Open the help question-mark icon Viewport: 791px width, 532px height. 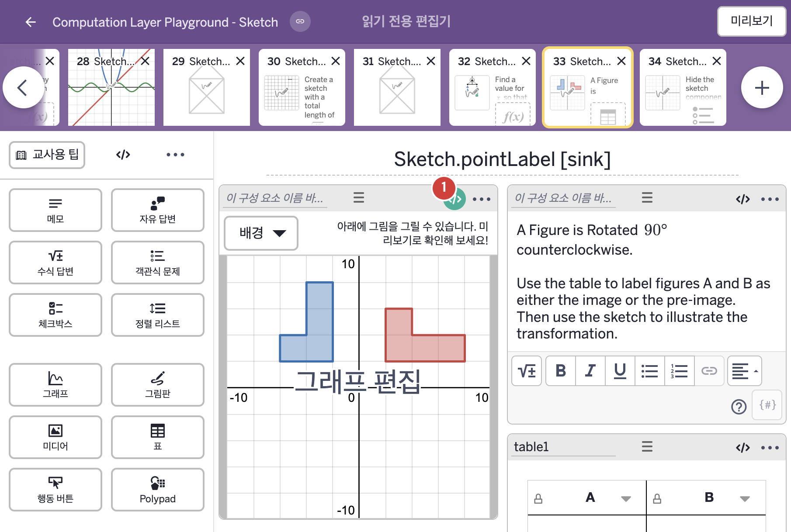coord(739,407)
